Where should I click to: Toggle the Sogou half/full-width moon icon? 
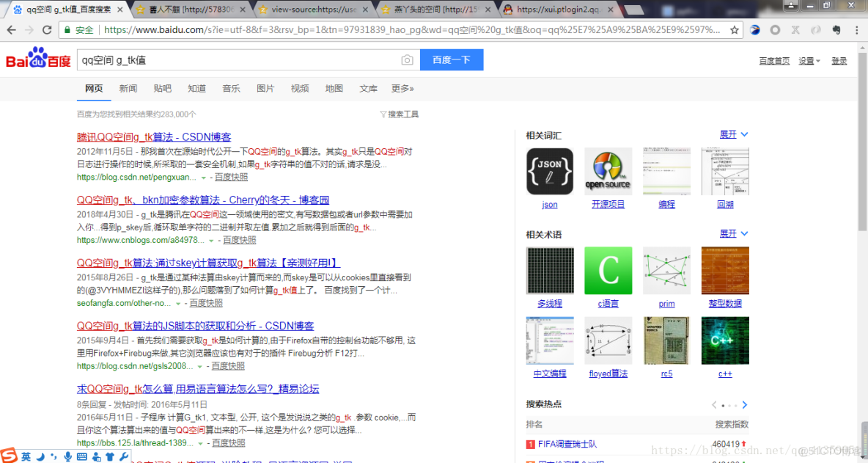(x=39, y=456)
